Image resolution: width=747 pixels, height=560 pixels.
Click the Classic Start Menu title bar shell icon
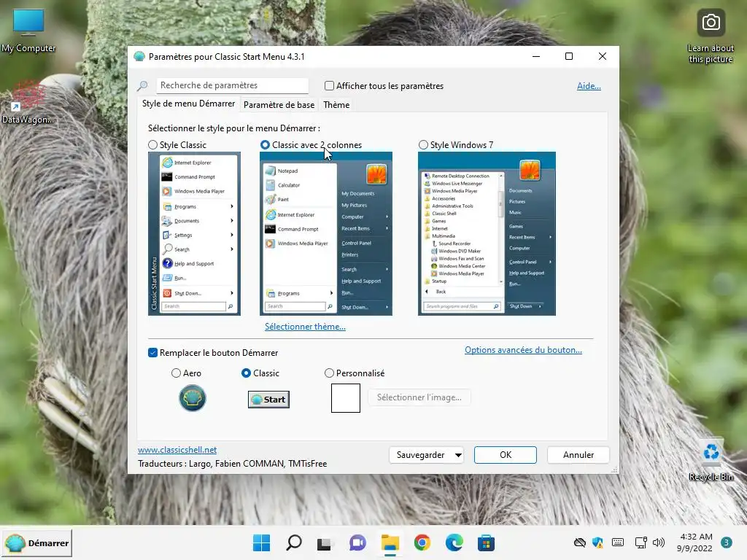click(x=139, y=57)
